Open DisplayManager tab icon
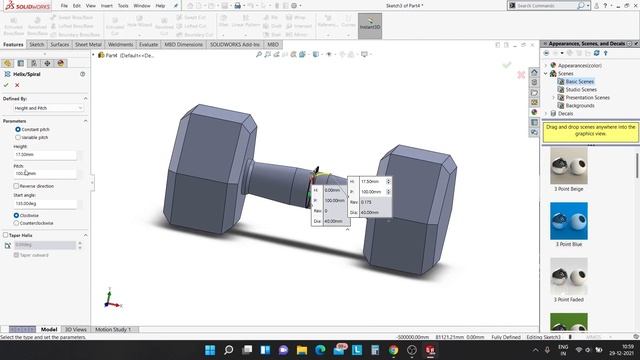The image size is (640, 360). [x=61, y=63]
